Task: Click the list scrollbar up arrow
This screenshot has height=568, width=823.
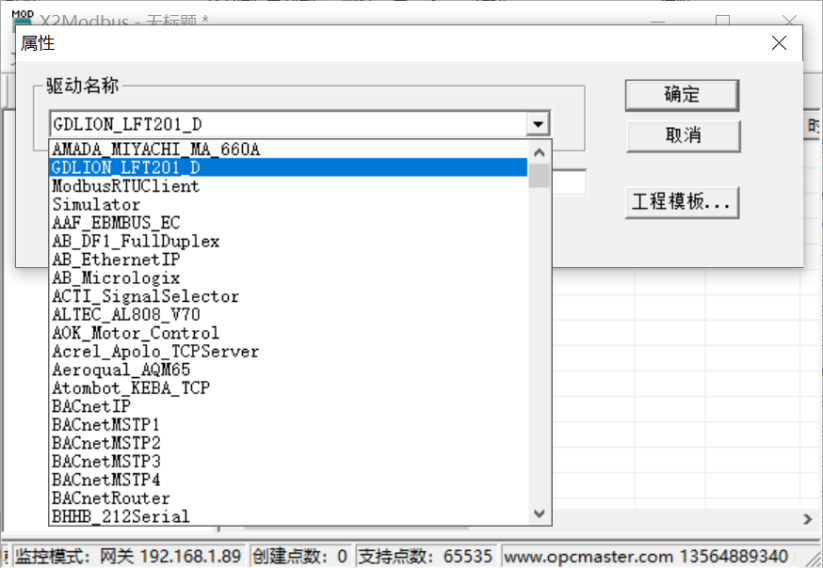Action: click(x=539, y=153)
